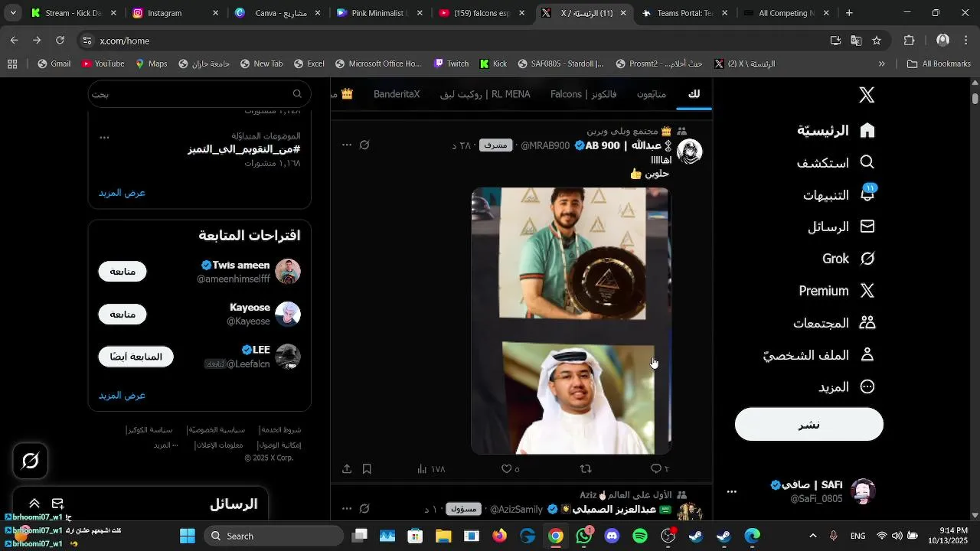
Task: Open the top photo in the post
Action: click(572, 253)
